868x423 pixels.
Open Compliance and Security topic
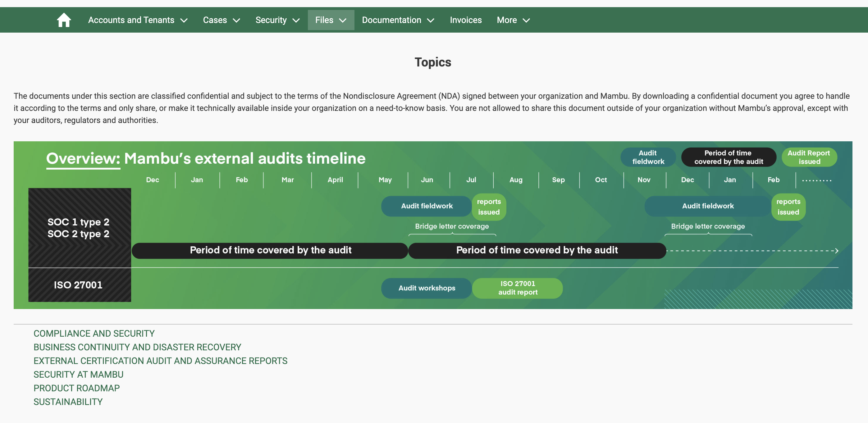point(94,334)
